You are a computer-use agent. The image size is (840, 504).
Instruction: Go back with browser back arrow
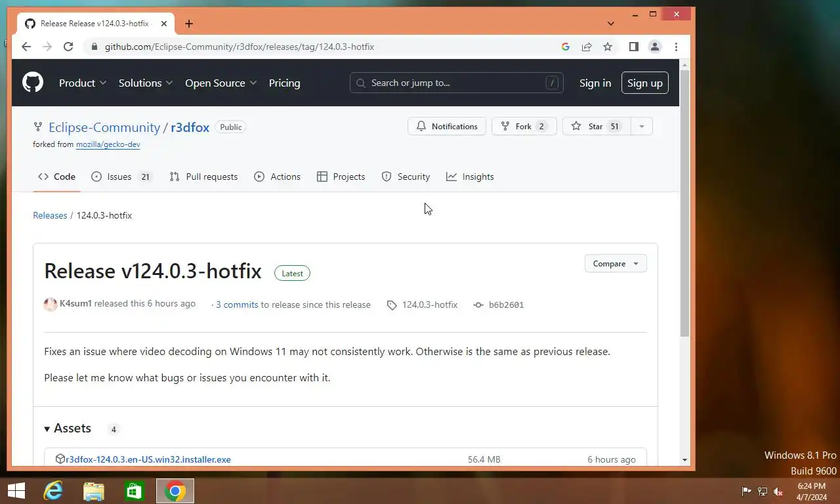point(26,47)
